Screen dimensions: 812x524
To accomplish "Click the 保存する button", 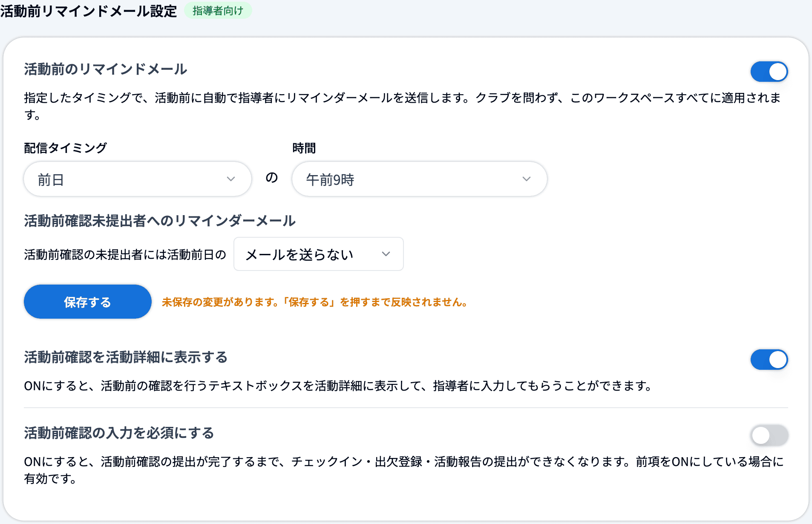I will (x=88, y=302).
